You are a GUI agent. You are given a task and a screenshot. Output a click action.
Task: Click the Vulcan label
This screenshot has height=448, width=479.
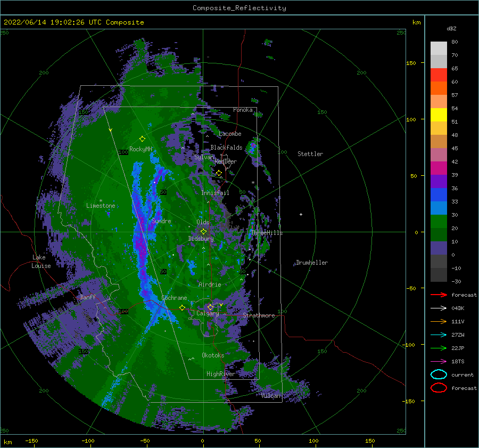270,396
